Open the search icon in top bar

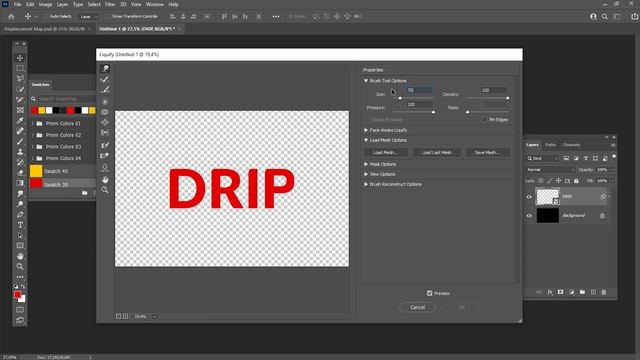[x=605, y=17]
